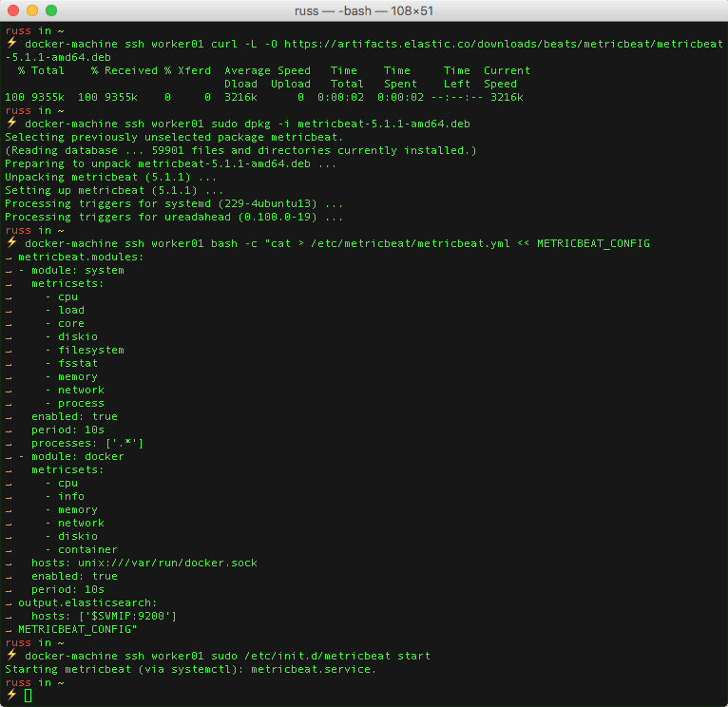Maximize the terminal using green button

click(x=51, y=10)
